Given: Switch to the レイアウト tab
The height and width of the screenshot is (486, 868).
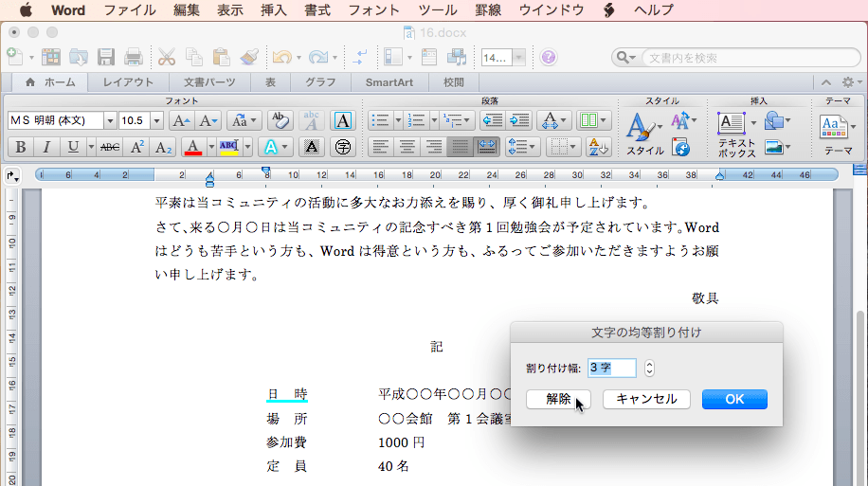Looking at the screenshot, I should 128,82.
